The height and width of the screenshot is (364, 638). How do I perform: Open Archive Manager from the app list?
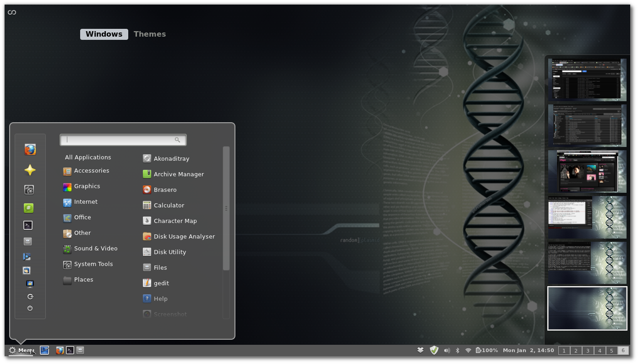pyautogui.click(x=178, y=174)
